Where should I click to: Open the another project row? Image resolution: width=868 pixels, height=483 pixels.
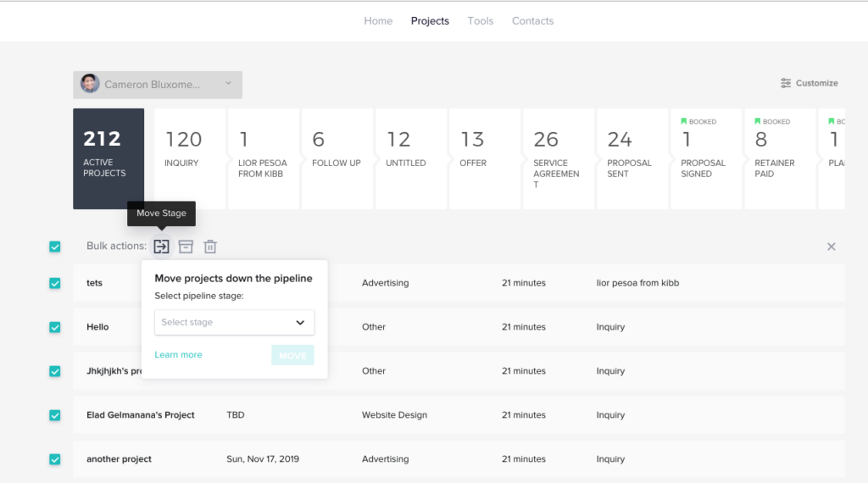pos(119,459)
